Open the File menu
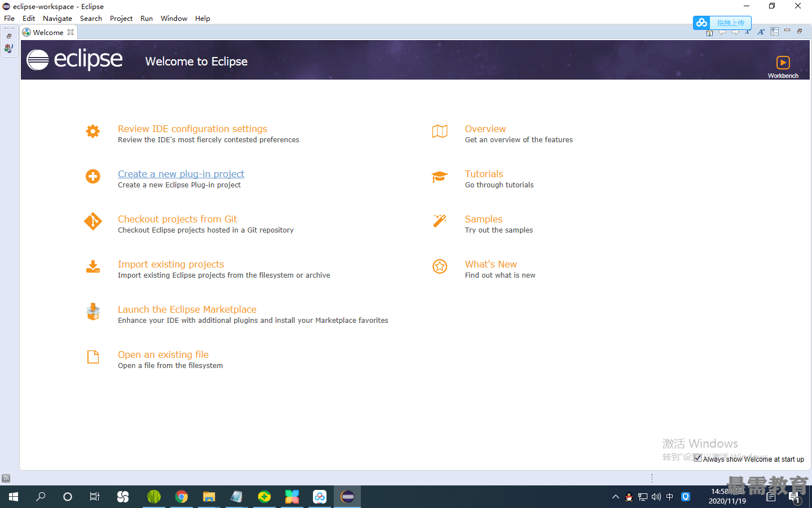This screenshot has height=508, width=812. click(10, 19)
